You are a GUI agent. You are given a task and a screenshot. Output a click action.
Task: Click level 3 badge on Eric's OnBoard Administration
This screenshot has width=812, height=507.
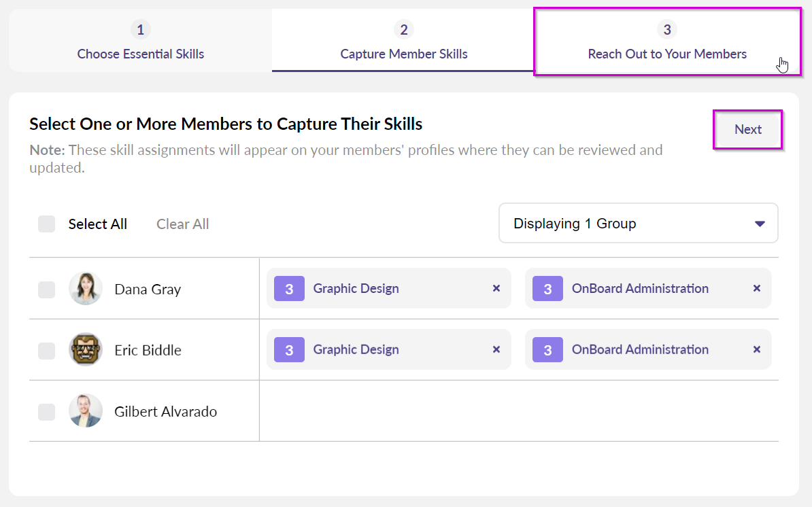(547, 350)
